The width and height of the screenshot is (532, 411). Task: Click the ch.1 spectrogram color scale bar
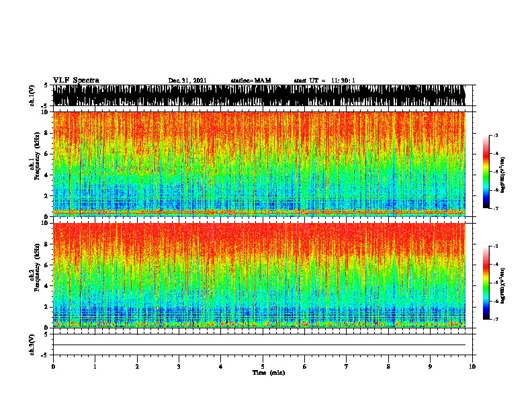[x=486, y=172]
